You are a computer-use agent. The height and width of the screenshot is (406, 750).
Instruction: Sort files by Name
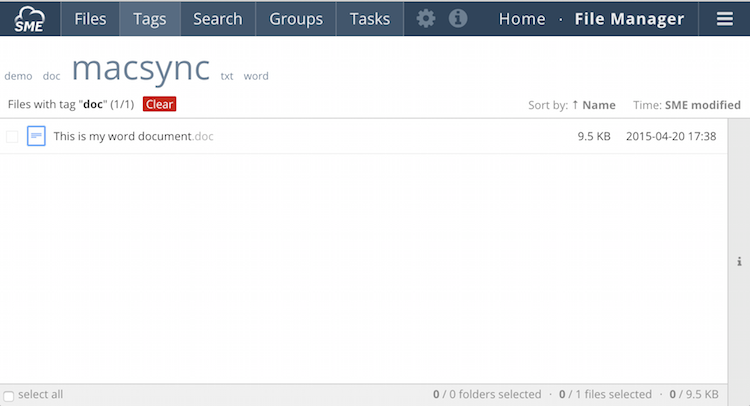[598, 105]
